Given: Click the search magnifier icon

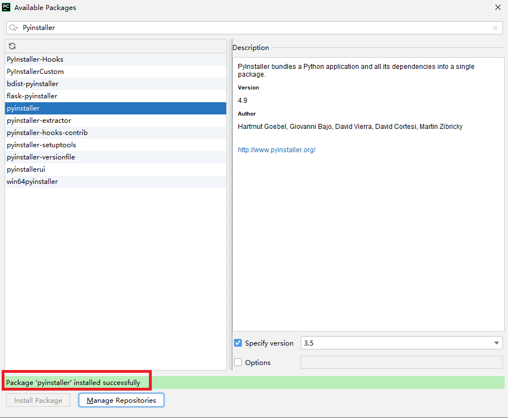Looking at the screenshot, I should (13, 28).
